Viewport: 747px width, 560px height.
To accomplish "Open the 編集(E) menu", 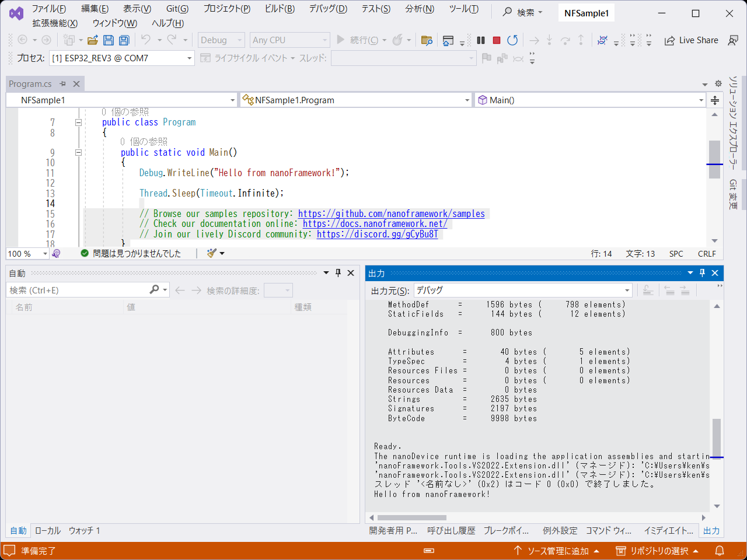I will point(95,9).
